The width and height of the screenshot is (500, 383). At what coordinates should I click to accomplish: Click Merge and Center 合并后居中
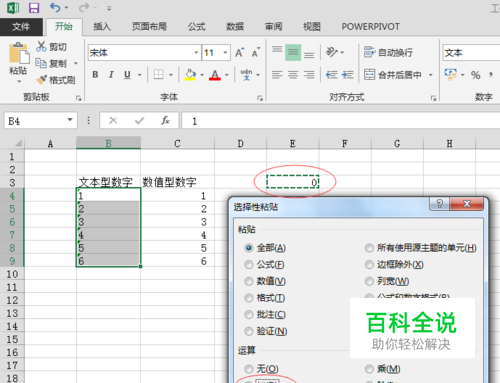pyautogui.click(x=393, y=75)
